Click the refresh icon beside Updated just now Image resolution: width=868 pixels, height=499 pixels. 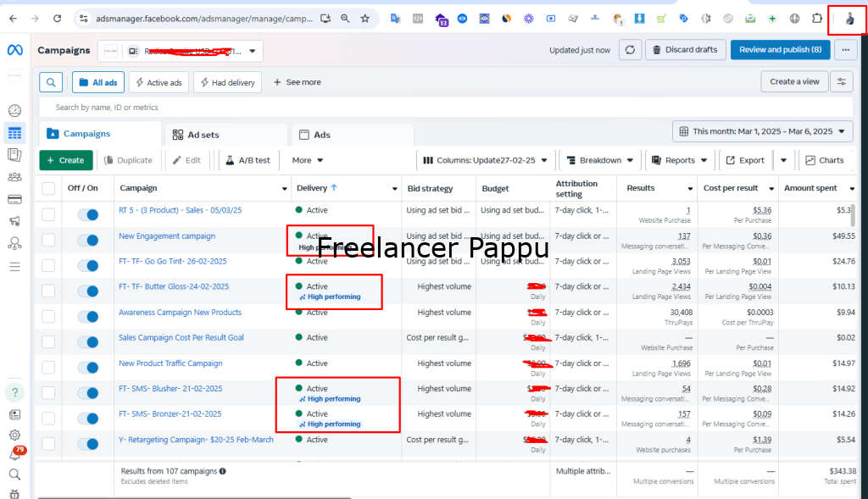[x=630, y=50]
